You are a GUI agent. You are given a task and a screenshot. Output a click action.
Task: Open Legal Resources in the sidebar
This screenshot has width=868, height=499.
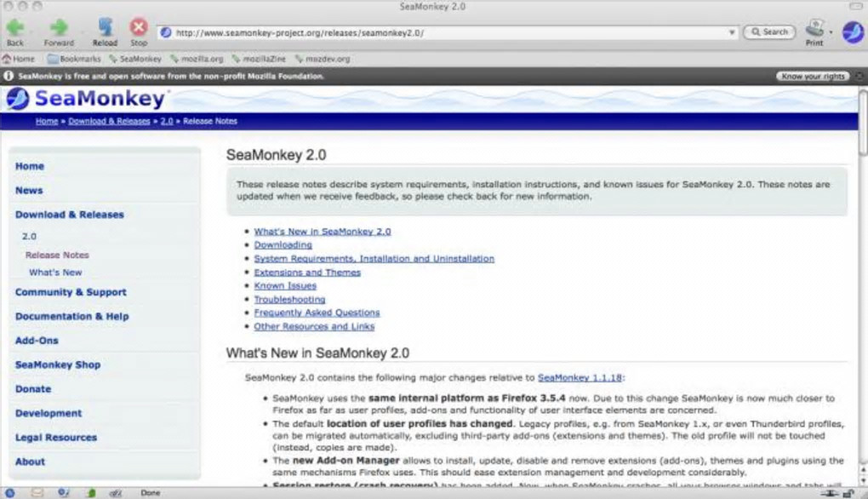click(x=56, y=438)
